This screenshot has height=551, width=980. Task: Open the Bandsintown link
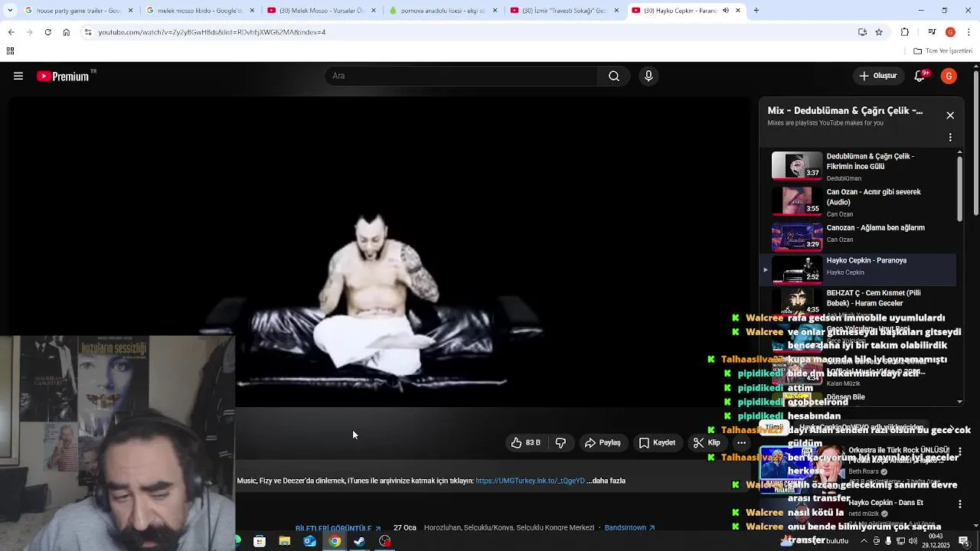(x=629, y=528)
